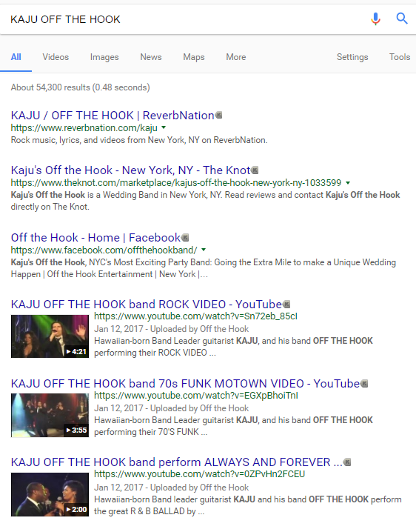Screen dimensions: 416x532
Task: Open the 70s FUNK MOTOWN VIDEO YouTube link
Action: coord(185,384)
